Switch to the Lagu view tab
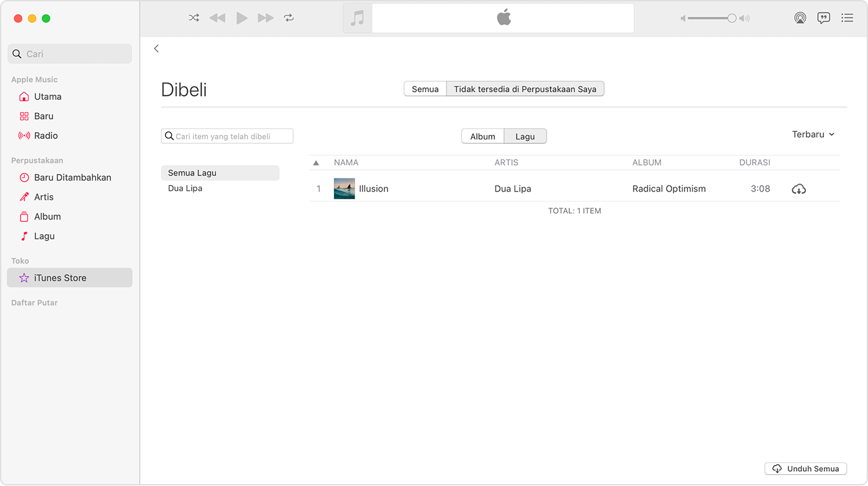The width and height of the screenshot is (868, 486). pos(525,136)
